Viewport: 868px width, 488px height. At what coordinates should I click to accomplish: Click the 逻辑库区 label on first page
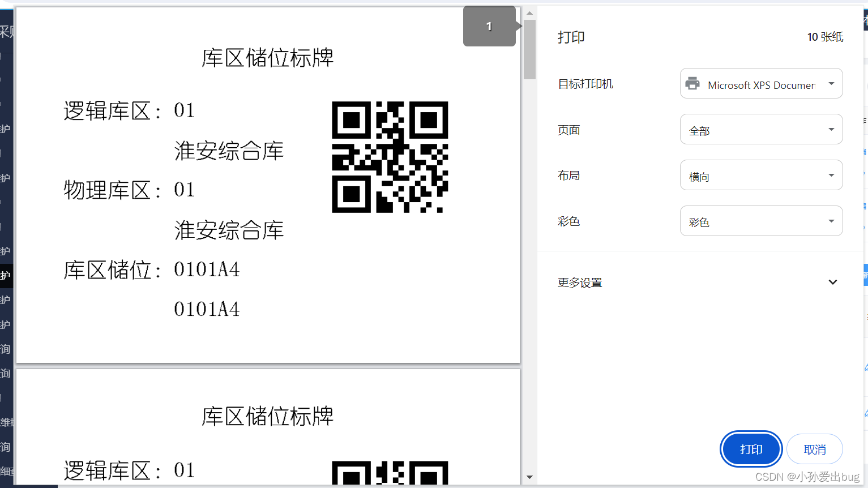click(112, 111)
